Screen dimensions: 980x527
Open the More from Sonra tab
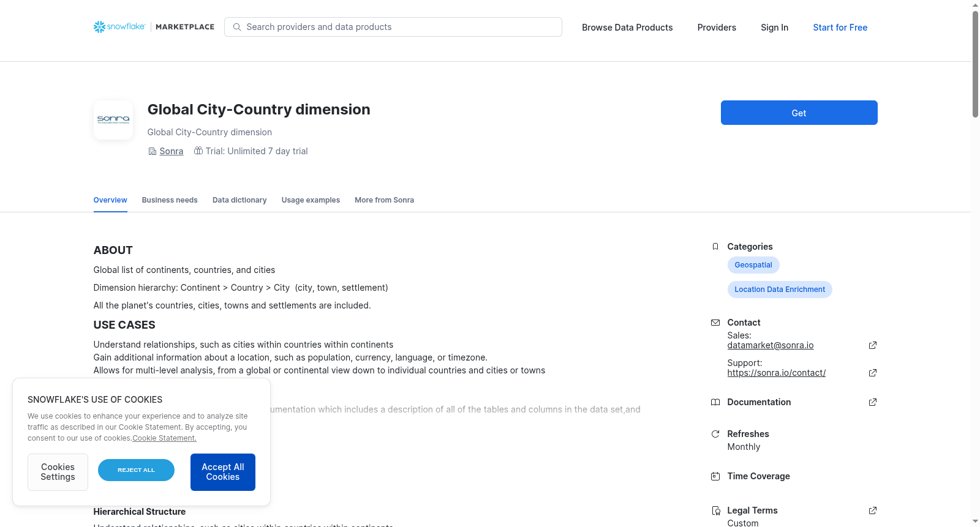384,200
